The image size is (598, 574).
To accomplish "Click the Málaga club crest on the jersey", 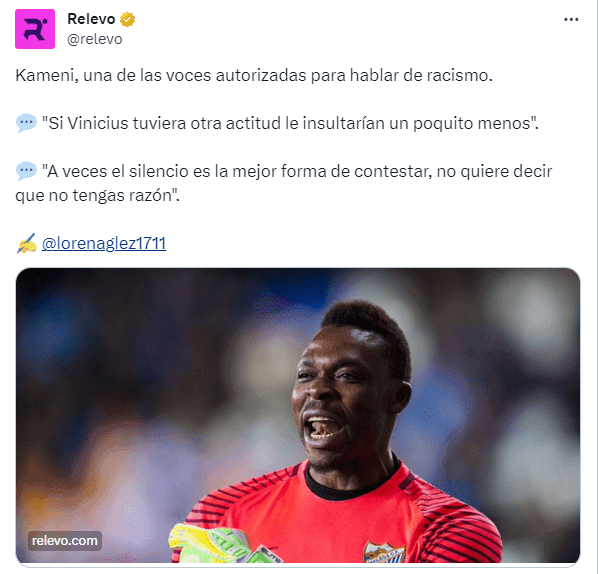I will (384, 552).
